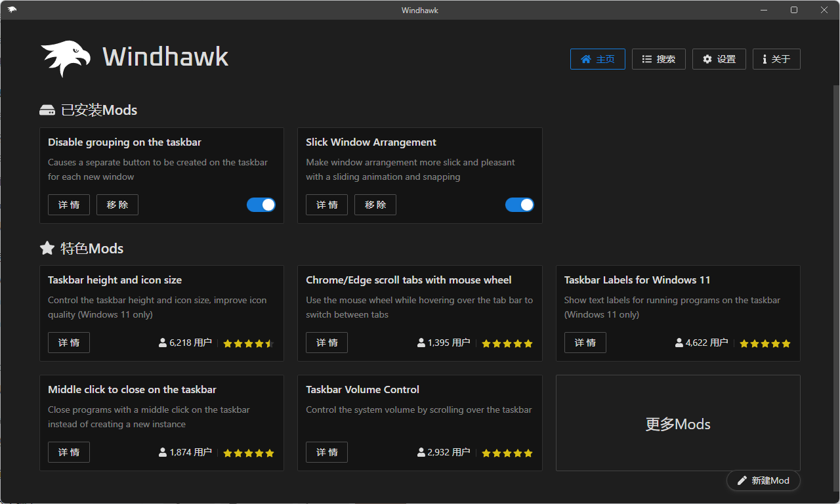This screenshot has height=504, width=840.
Task: Toggle off Slick Window Arrangement mod
Action: (x=519, y=205)
